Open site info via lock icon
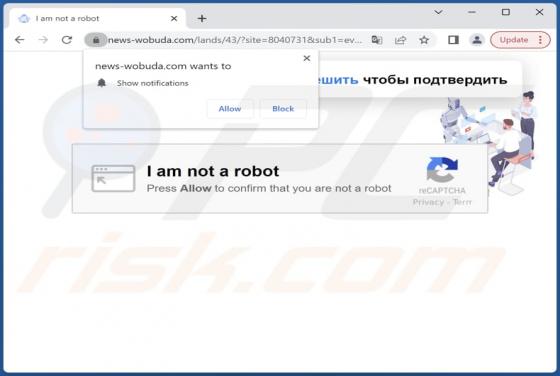 click(x=96, y=40)
